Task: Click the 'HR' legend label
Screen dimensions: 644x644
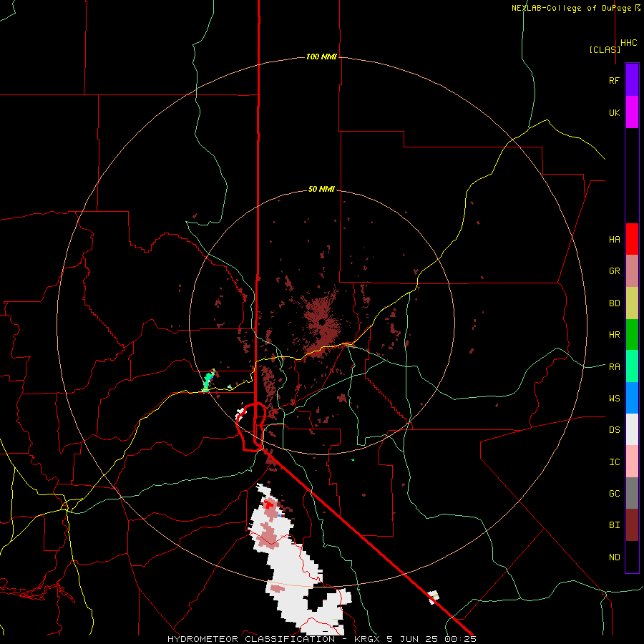Action: click(x=614, y=335)
